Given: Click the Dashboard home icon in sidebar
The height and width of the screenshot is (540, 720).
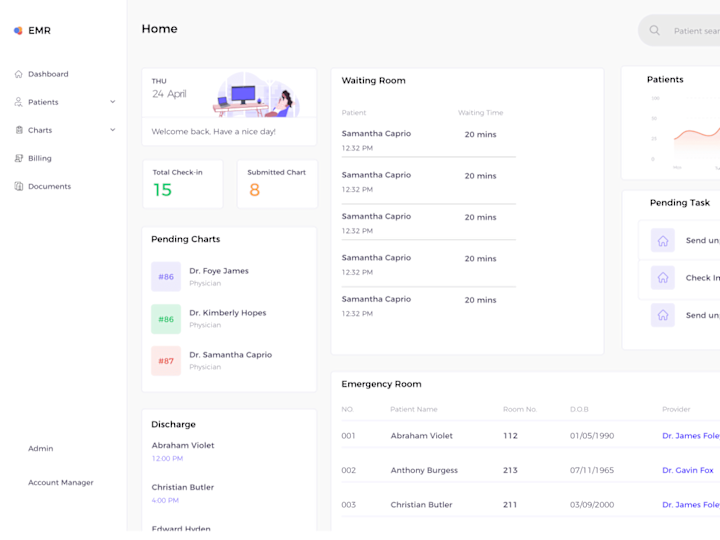Looking at the screenshot, I should coord(18,74).
